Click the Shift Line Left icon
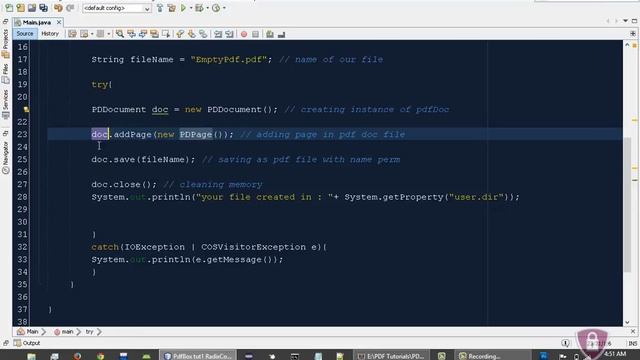 point(218,34)
